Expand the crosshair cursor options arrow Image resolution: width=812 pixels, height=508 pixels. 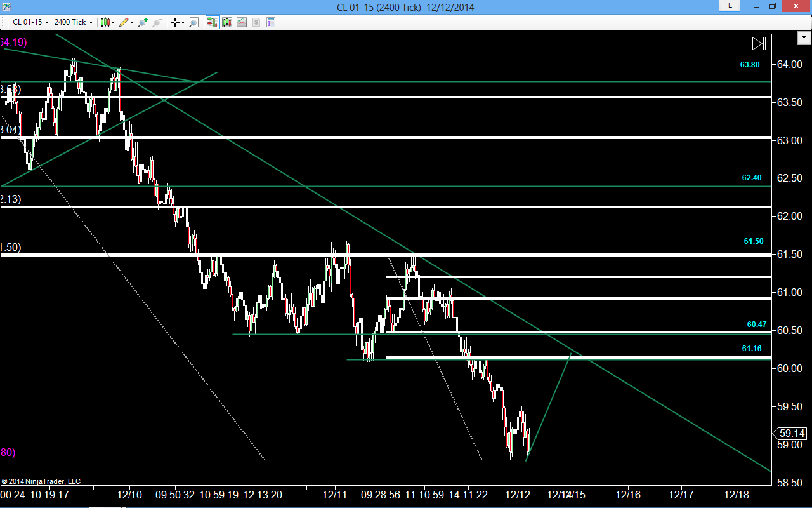point(183,22)
